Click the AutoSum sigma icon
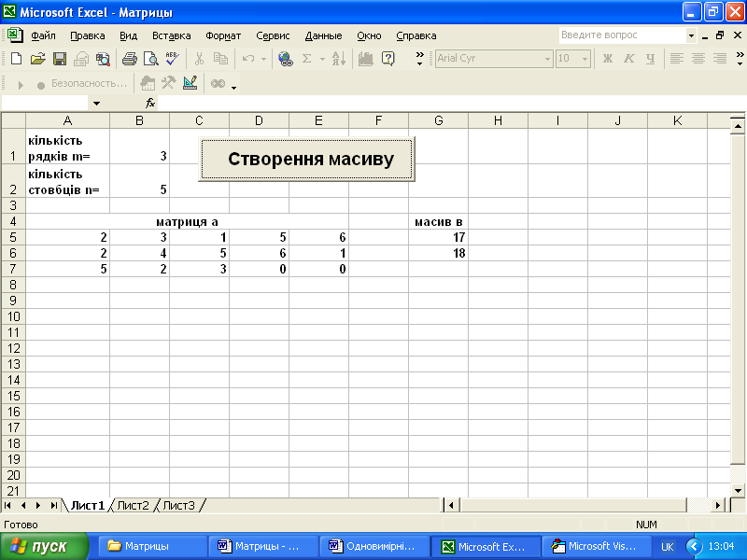The width and height of the screenshot is (747, 560). click(x=307, y=59)
